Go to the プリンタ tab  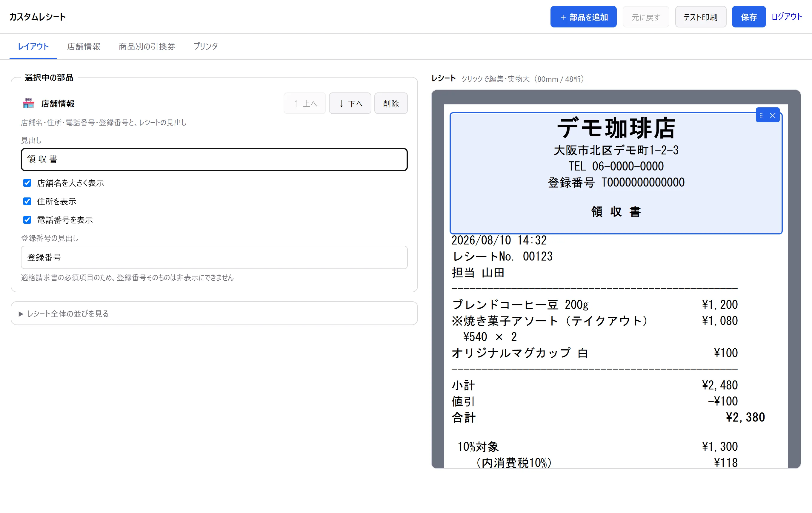pos(206,47)
